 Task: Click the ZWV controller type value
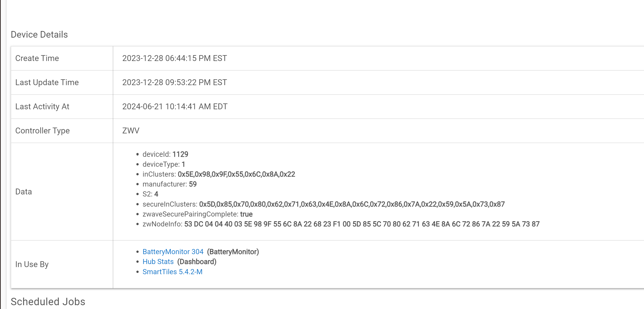131,131
